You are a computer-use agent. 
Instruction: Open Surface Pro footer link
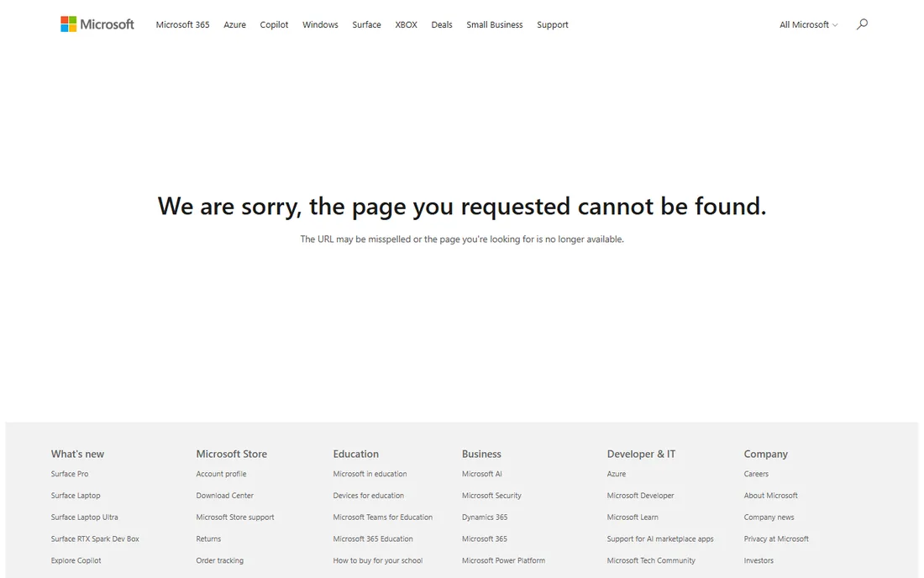(x=70, y=474)
